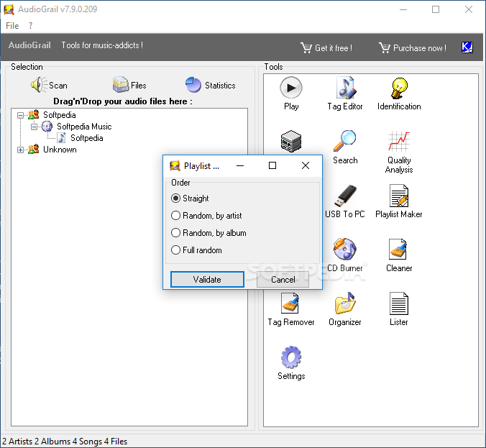Click the AudioGrail banner title
Viewport: 486px width, 448px height.
(x=29, y=45)
